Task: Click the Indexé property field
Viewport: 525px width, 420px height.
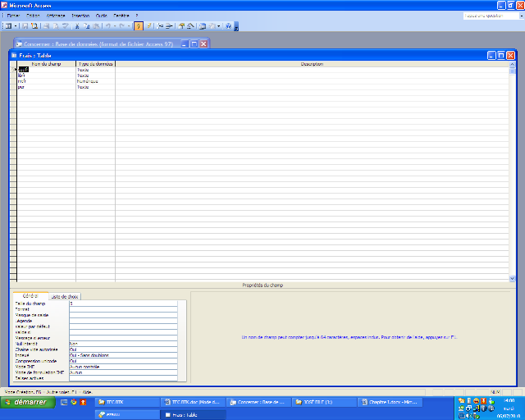Action: [123, 355]
